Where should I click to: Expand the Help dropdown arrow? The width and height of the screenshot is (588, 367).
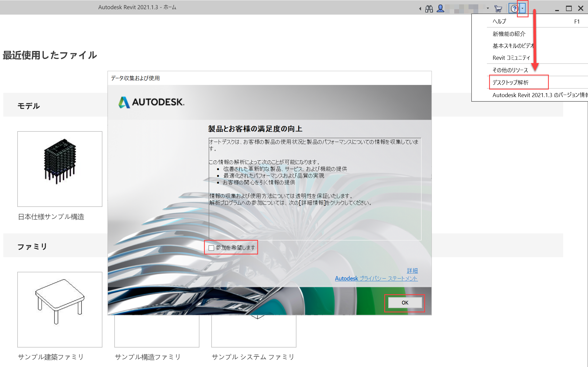[x=523, y=9]
